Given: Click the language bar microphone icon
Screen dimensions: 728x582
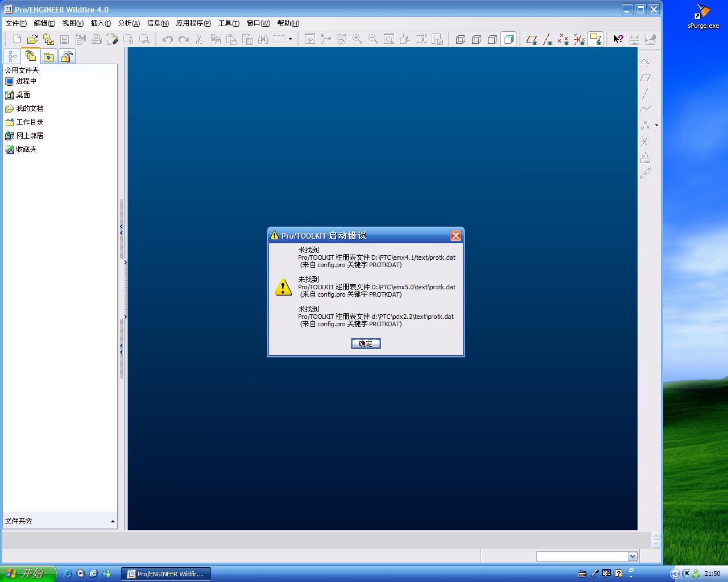Looking at the screenshot, I should tap(595, 573).
